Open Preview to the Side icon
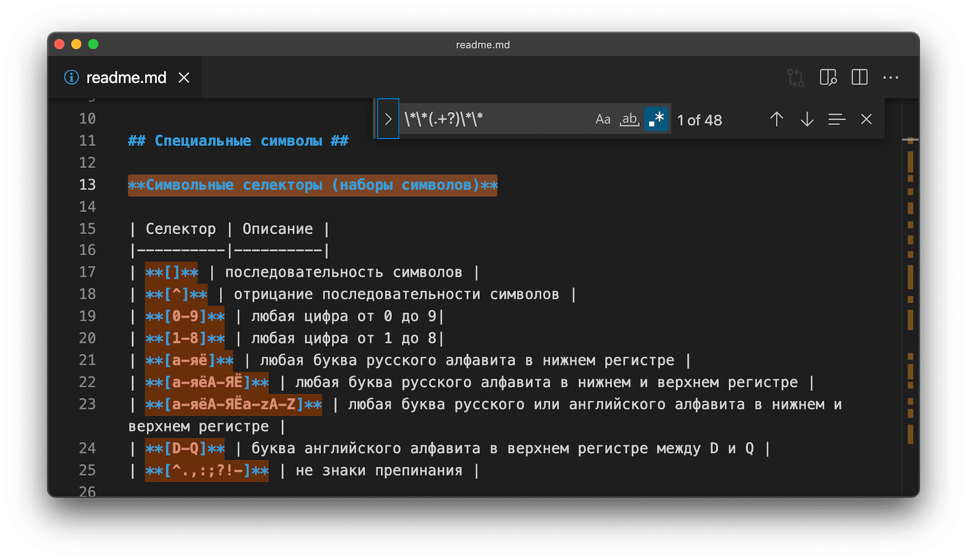The image size is (967, 560). pos(828,78)
